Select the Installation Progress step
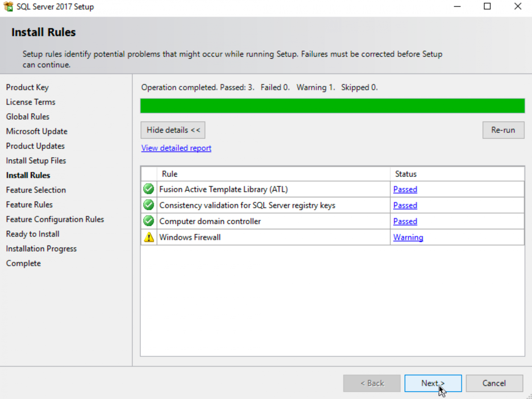Image resolution: width=532 pixels, height=399 pixels. (41, 248)
